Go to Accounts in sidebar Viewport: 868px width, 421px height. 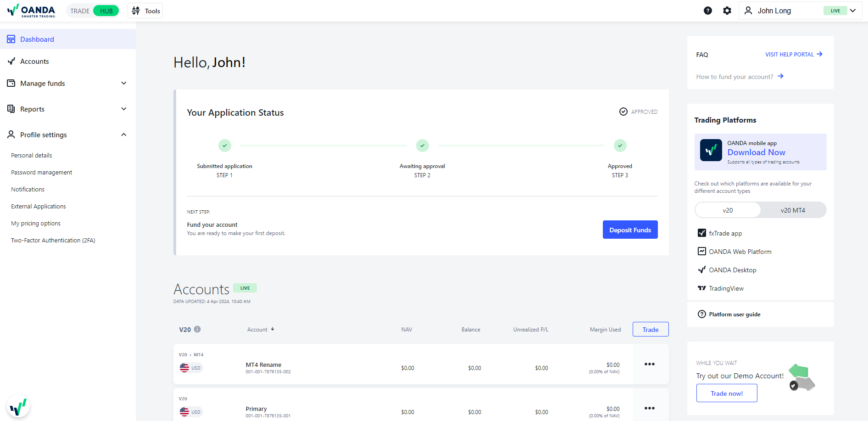click(34, 62)
